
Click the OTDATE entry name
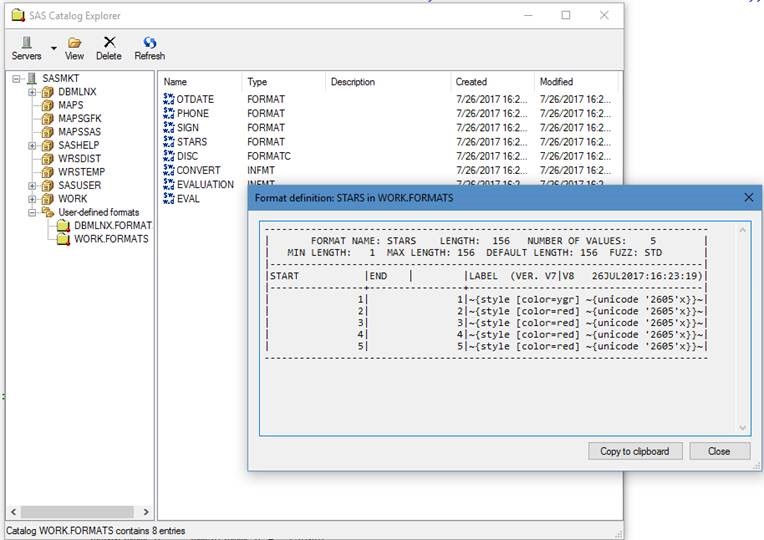click(195, 99)
